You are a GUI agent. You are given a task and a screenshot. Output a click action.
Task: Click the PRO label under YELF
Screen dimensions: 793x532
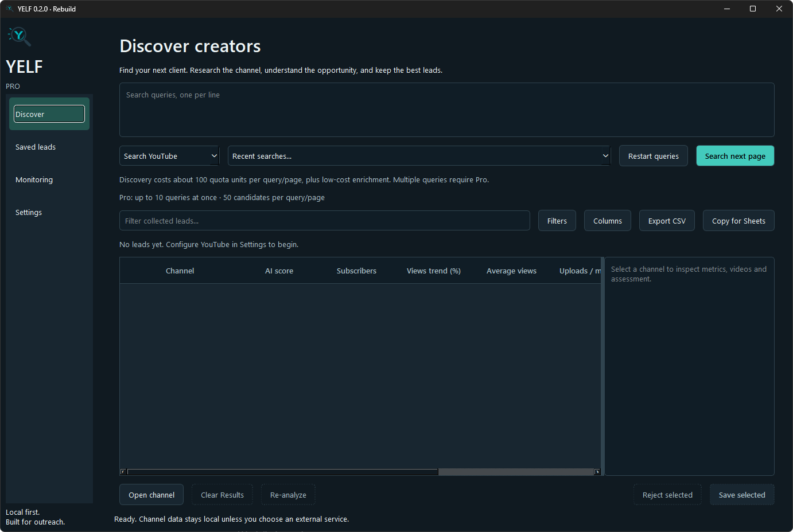pyautogui.click(x=13, y=86)
